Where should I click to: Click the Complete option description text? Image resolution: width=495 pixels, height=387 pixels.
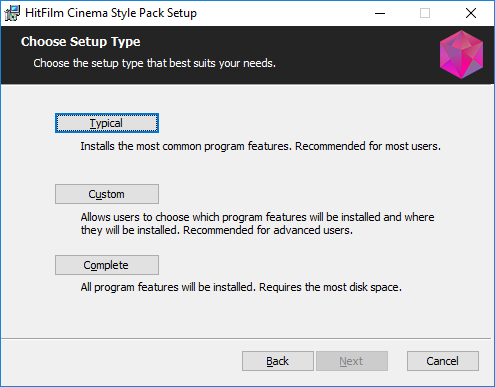pyautogui.click(x=241, y=287)
